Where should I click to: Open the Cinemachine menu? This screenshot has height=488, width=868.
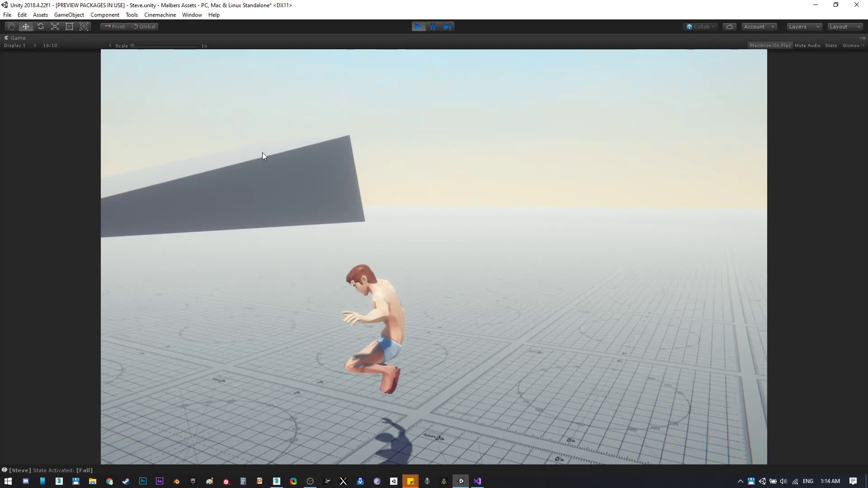click(160, 15)
